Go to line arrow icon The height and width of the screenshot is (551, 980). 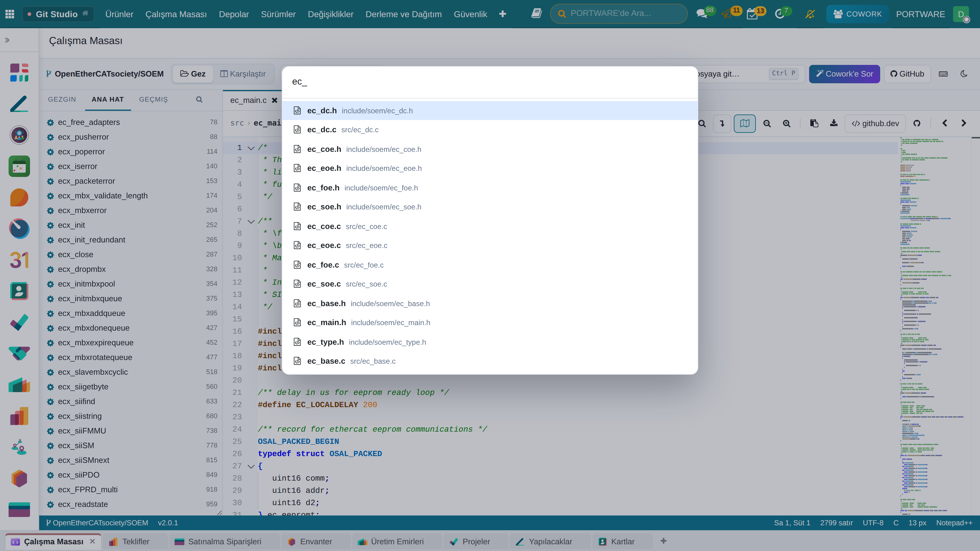722,123
